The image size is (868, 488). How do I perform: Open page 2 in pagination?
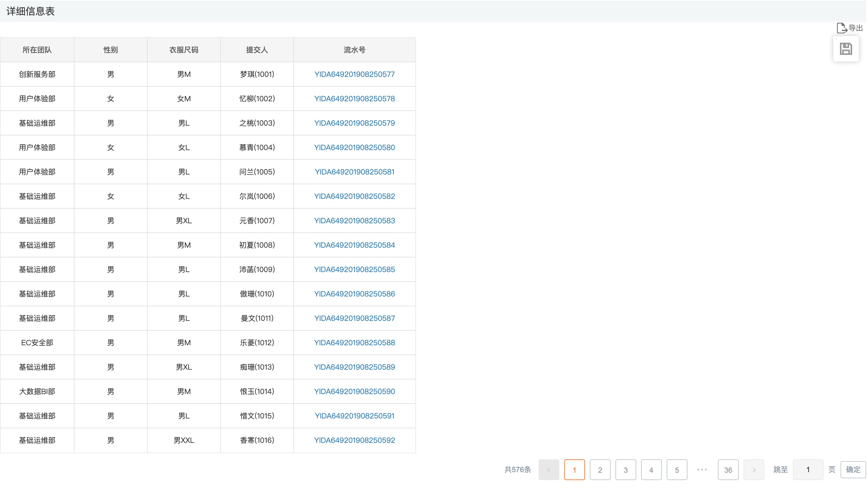600,470
